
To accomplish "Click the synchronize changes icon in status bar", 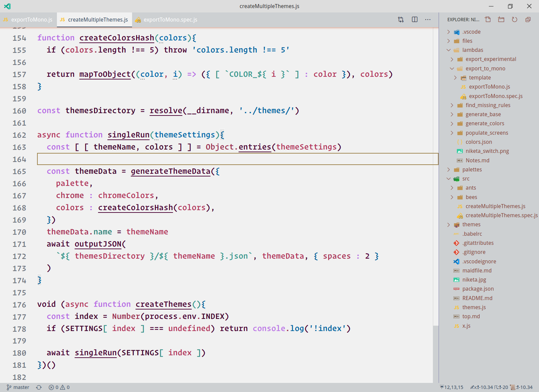I will (x=39, y=387).
